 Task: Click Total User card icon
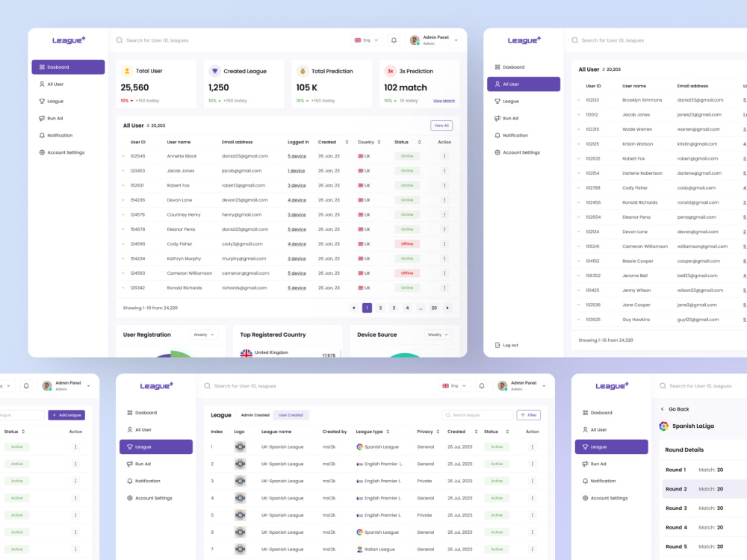coord(127,71)
